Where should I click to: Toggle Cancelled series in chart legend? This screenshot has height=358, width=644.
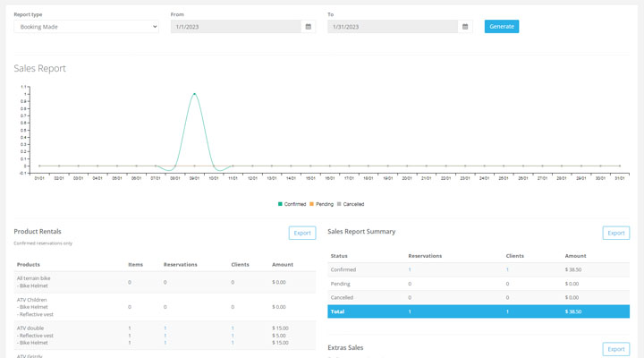351,204
